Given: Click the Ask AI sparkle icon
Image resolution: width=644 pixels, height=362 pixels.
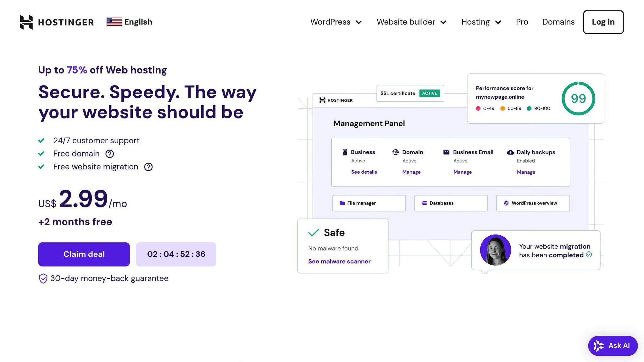Looking at the screenshot, I should coord(598,346).
